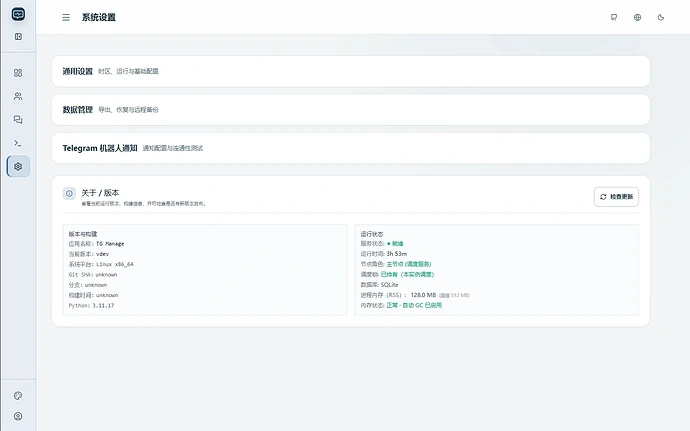The height and width of the screenshot is (431, 690).
Task: Expand the 通用设置 section
Action: (x=351, y=71)
